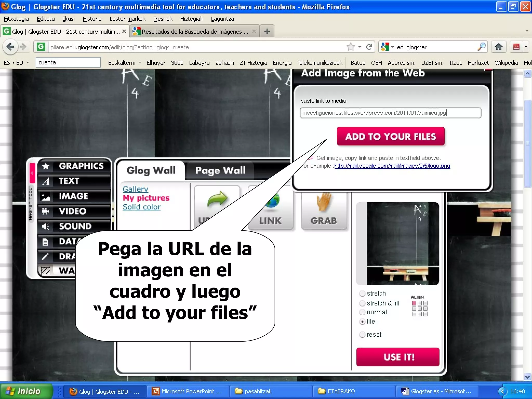
Task: Click the page vertical scrollbar thumb
Action: coord(527,143)
